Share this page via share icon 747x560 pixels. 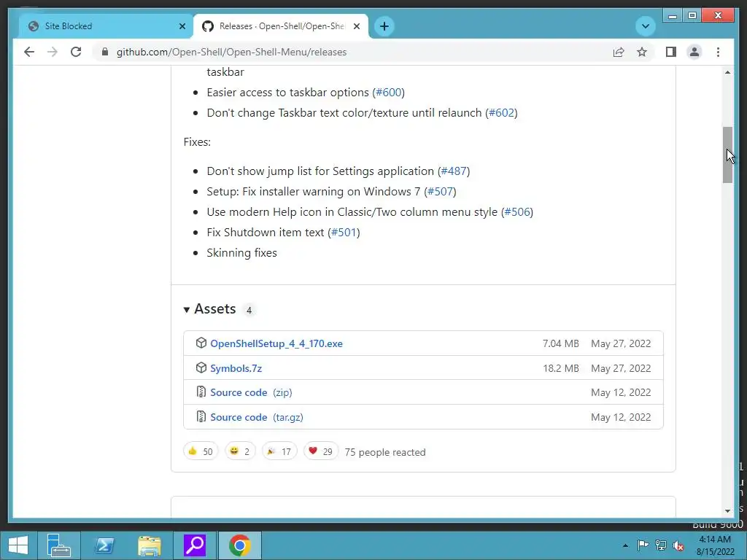click(x=619, y=52)
